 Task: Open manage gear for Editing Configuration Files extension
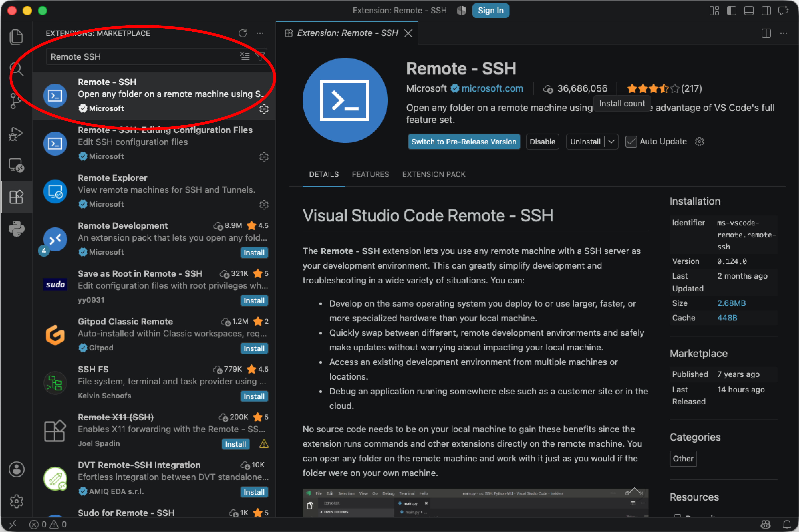click(x=264, y=157)
